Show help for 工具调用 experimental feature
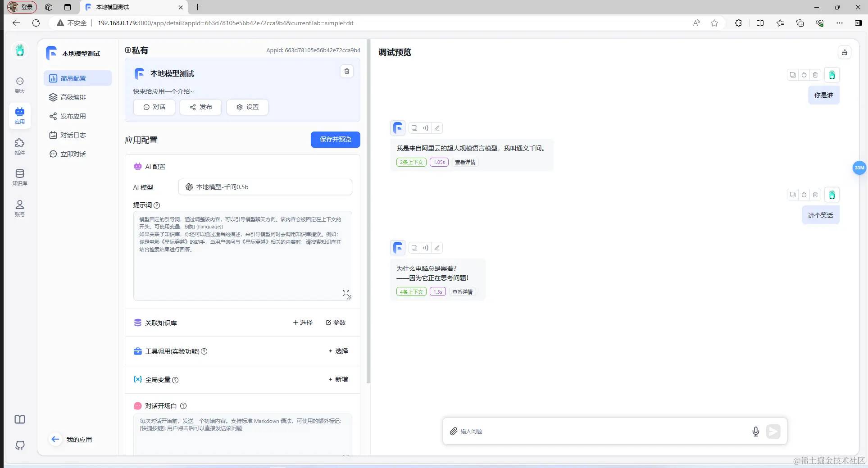Image resolution: width=868 pixels, height=468 pixels. pyautogui.click(x=204, y=351)
